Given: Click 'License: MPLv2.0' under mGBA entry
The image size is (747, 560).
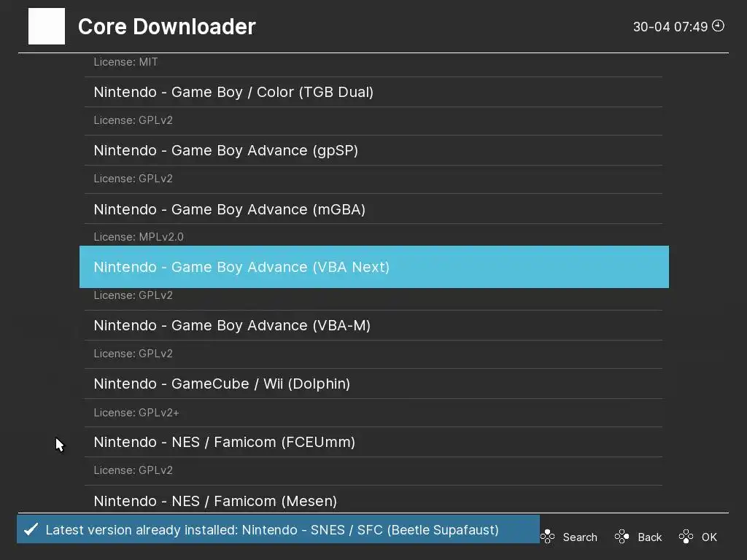Looking at the screenshot, I should click(x=139, y=237).
